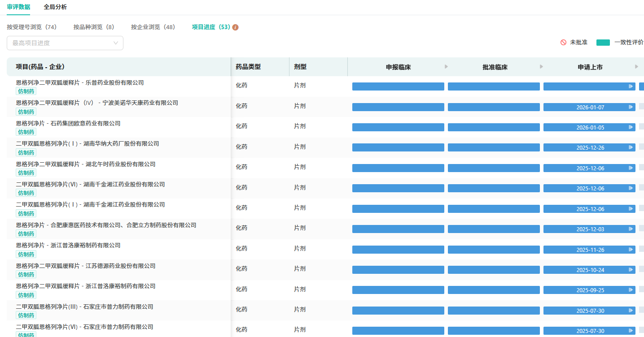The width and height of the screenshot is (644, 337).
Task: Select the 审评数据 tab
Action: [x=18, y=7]
